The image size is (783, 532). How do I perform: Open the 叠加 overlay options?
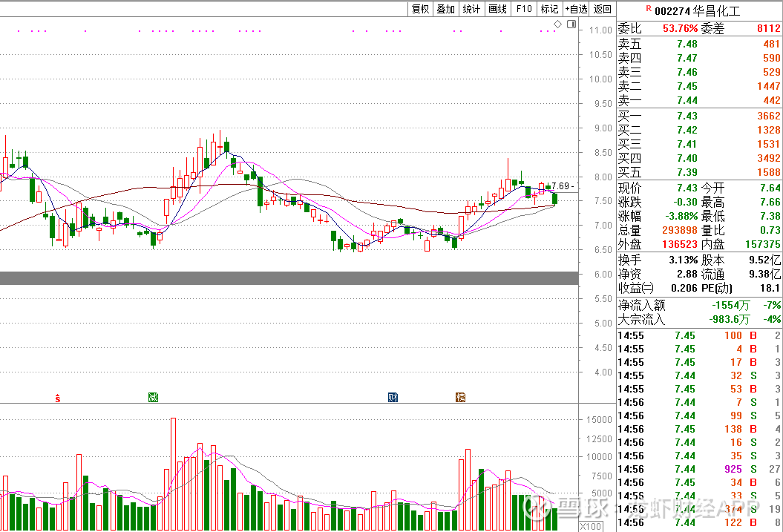click(x=445, y=9)
